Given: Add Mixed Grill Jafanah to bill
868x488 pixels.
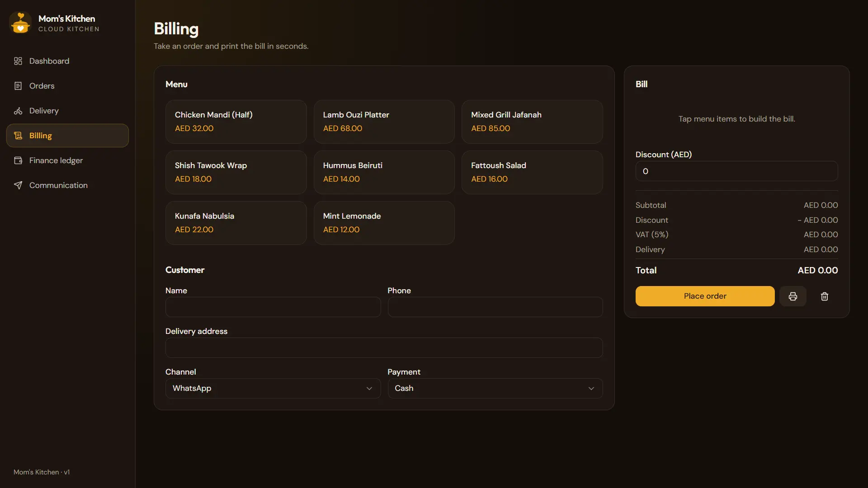Looking at the screenshot, I should 532,122.
